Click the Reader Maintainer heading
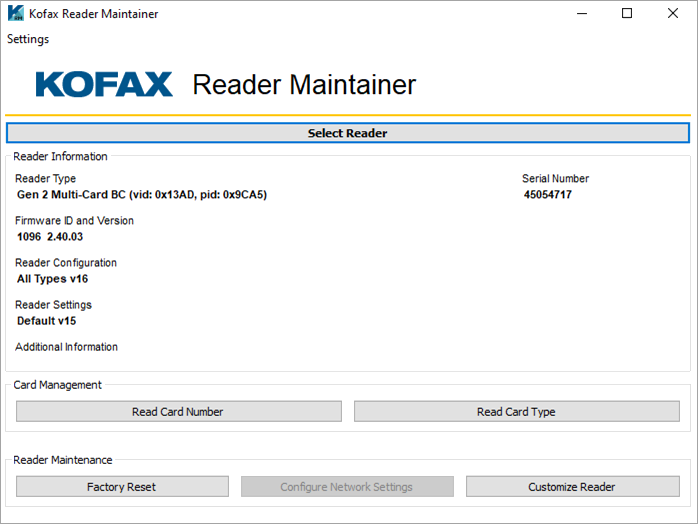The image size is (698, 524). tap(304, 85)
